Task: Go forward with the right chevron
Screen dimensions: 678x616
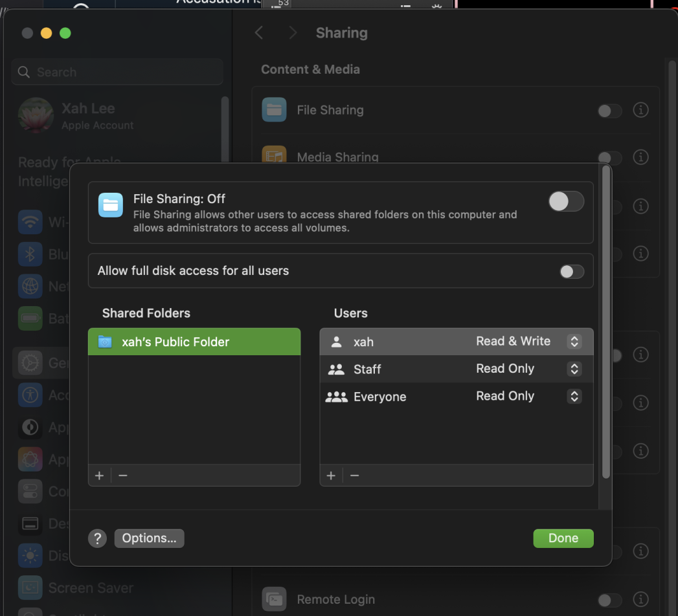Action: tap(293, 33)
